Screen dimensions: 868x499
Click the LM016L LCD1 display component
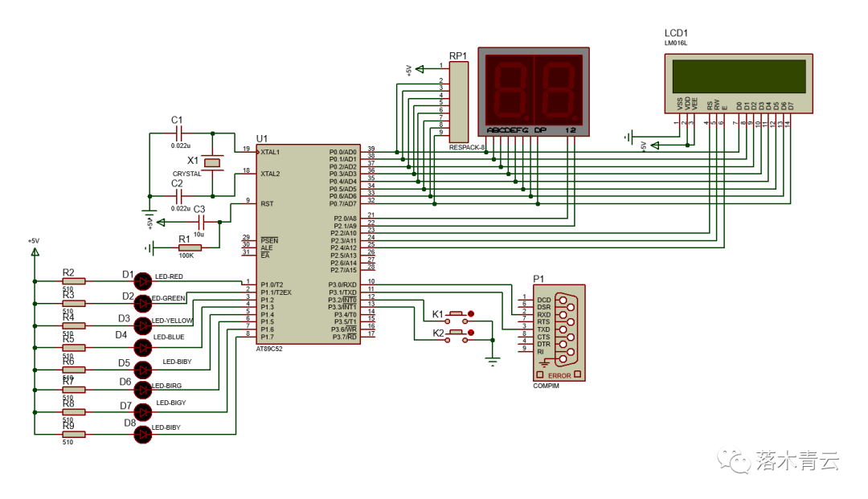coord(739,84)
